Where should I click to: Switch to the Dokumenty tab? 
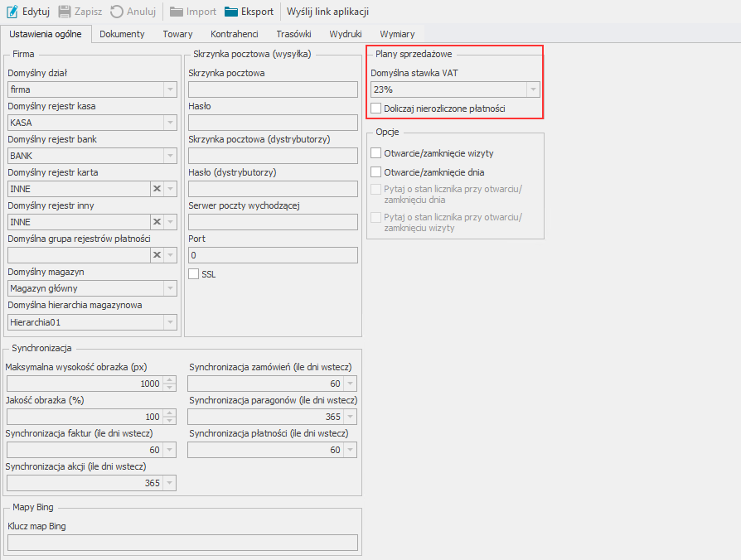[x=122, y=34]
